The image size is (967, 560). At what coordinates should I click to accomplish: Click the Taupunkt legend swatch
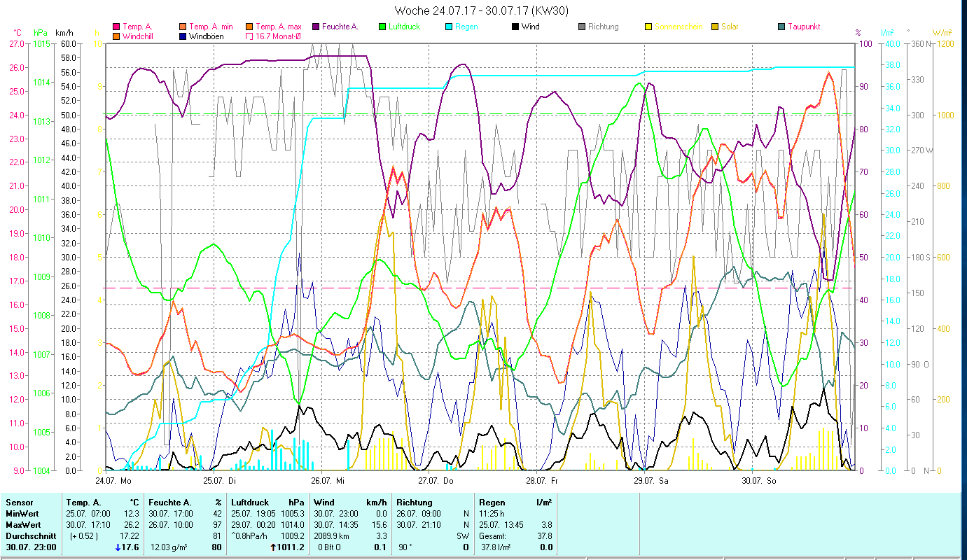click(781, 27)
